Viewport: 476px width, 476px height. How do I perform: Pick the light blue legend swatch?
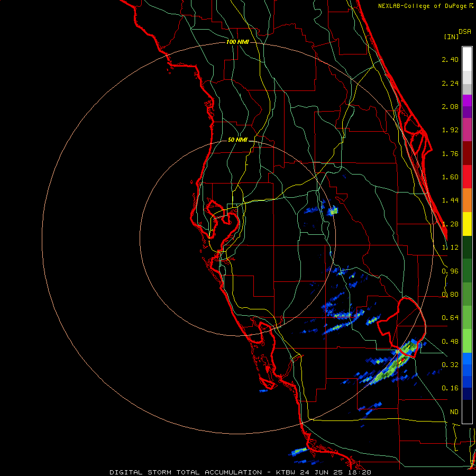coord(467,359)
